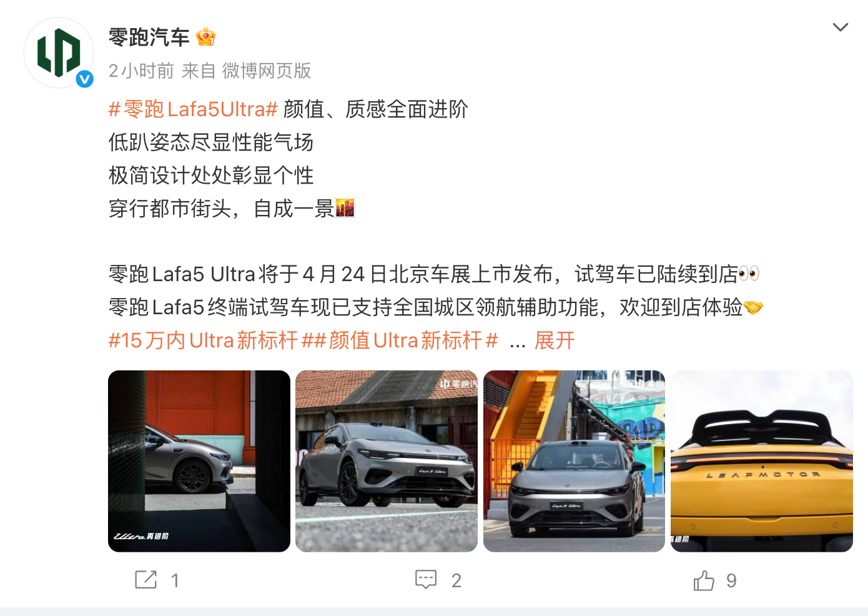The width and height of the screenshot is (868, 616).
Task: Open the #颜值Ultra新标杆# hashtag
Action: point(400,340)
